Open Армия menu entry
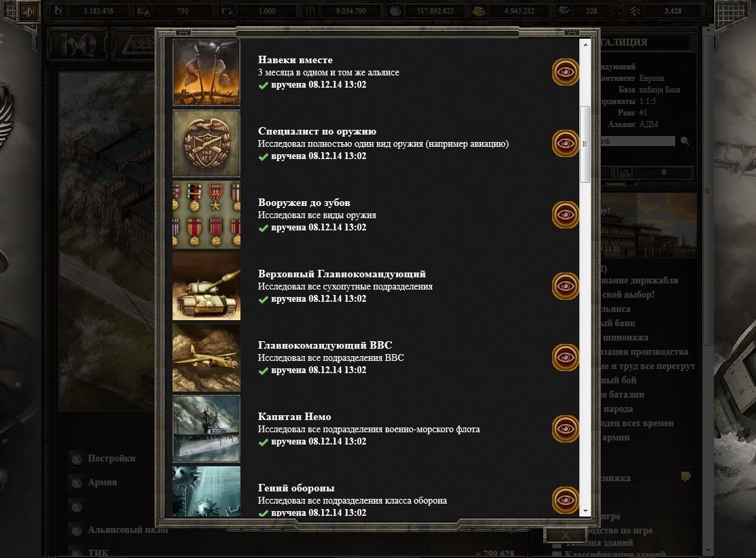 coord(102,482)
